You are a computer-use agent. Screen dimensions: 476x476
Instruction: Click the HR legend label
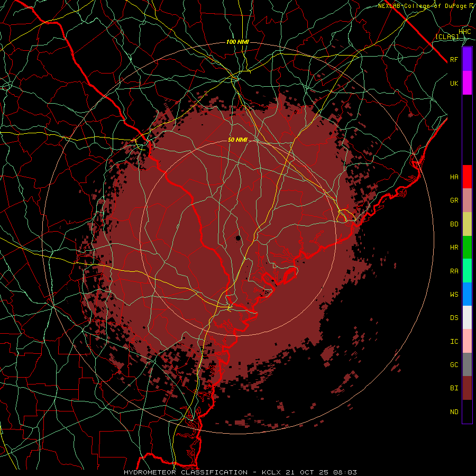click(454, 248)
